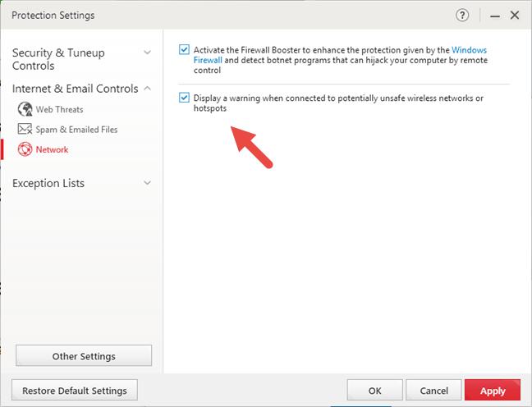The width and height of the screenshot is (532, 407).
Task: Click the Firewall Booster description text
Action: [x=341, y=60]
